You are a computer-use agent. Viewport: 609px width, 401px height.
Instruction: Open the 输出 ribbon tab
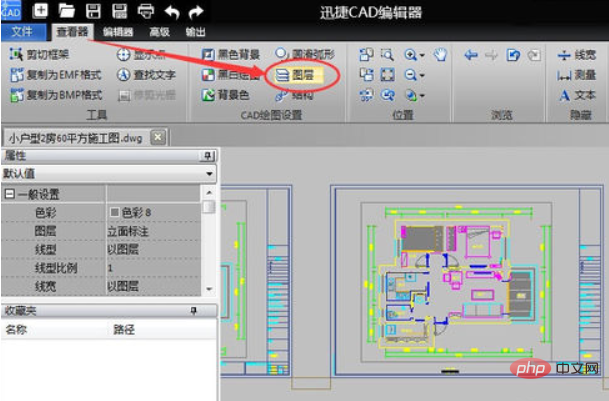click(x=195, y=32)
